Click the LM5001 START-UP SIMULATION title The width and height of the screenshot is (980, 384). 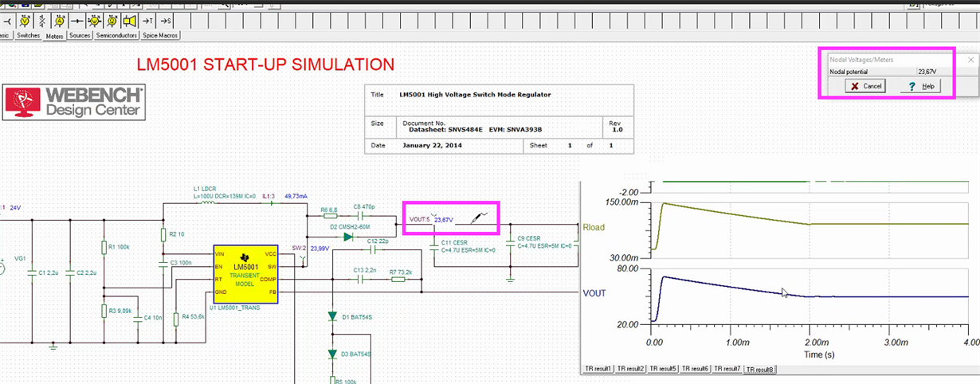[265, 65]
